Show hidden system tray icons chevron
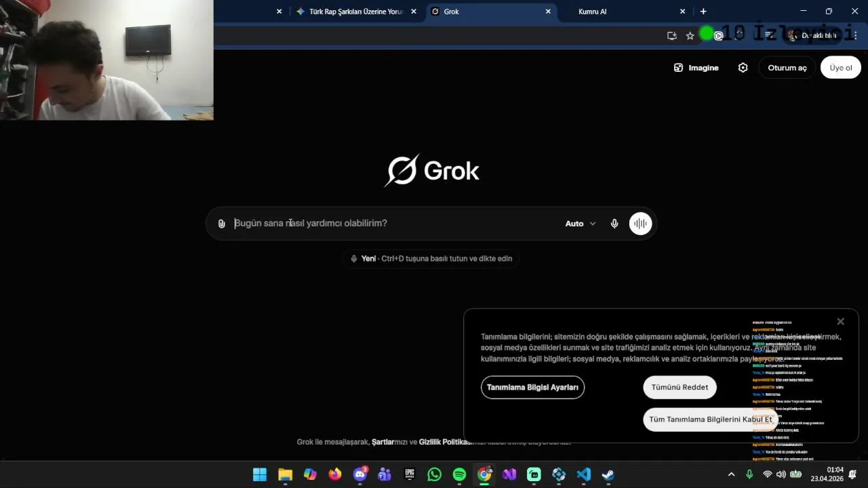The image size is (868, 488). pos(731,474)
